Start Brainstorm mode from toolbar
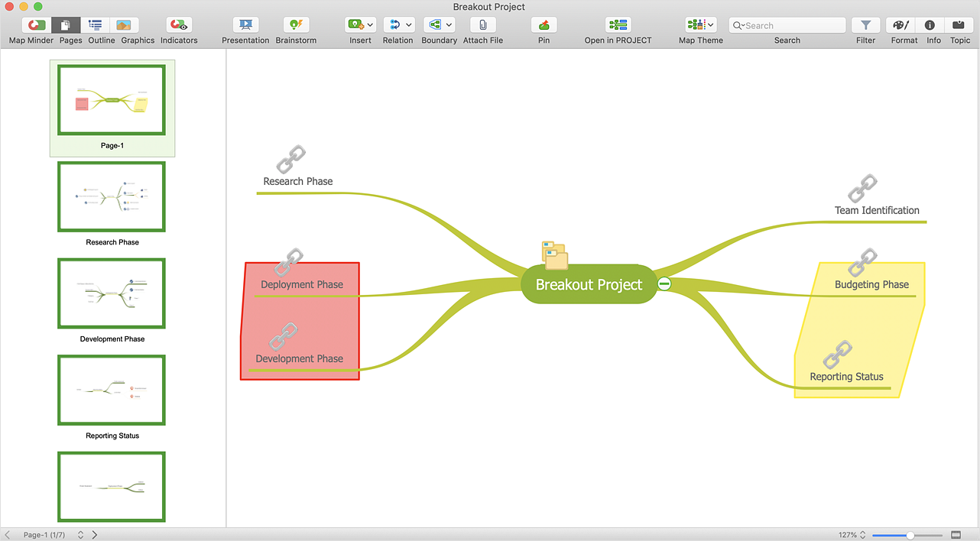The width and height of the screenshot is (980, 541). coord(296,25)
